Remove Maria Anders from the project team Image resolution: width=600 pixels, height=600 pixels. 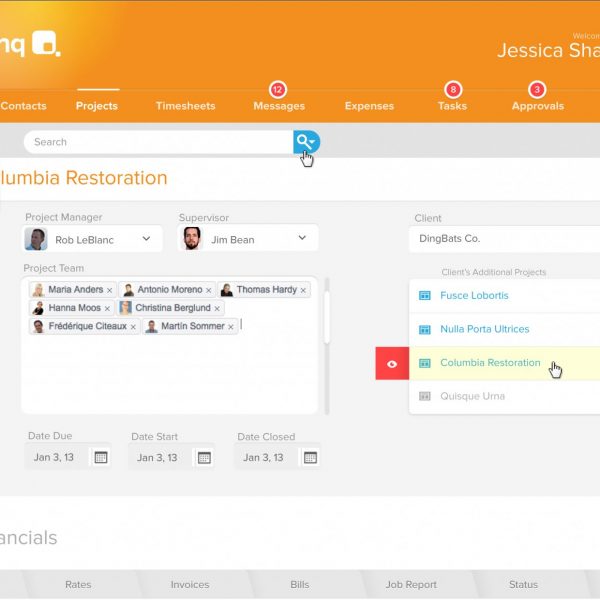point(110,290)
